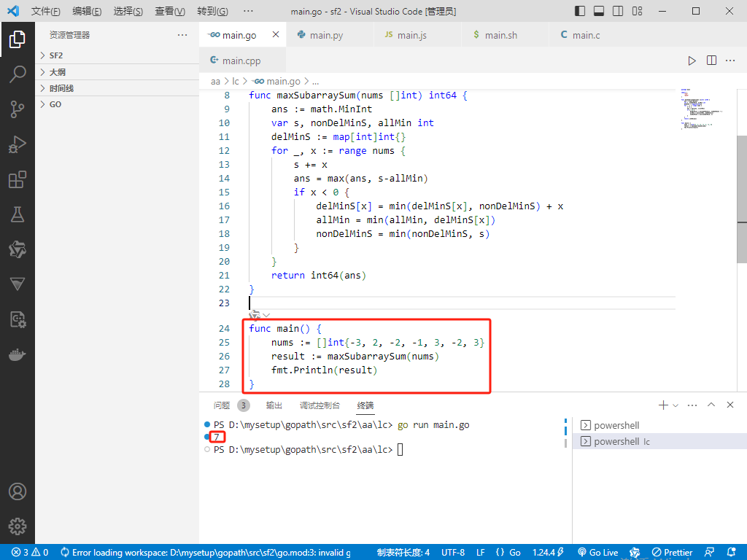Open the 问题 problems panel tab
The image size is (747, 560).
pos(222,405)
